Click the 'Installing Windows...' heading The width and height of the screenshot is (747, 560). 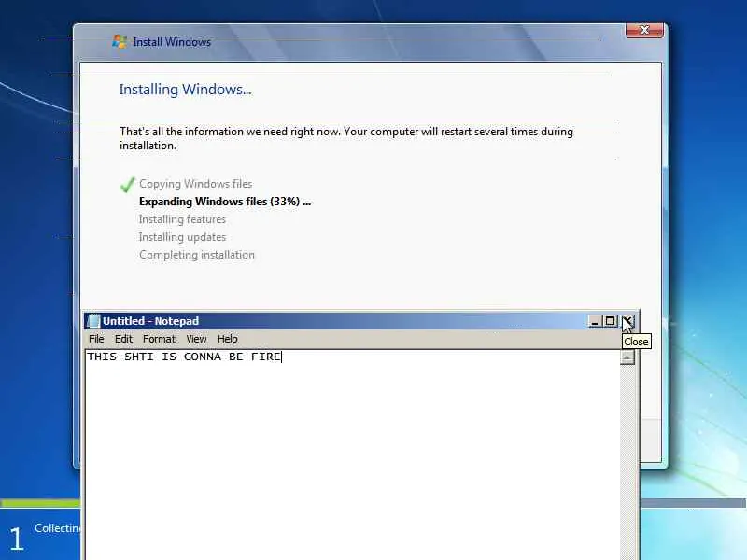pyautogui.click(x=185, y=90)
